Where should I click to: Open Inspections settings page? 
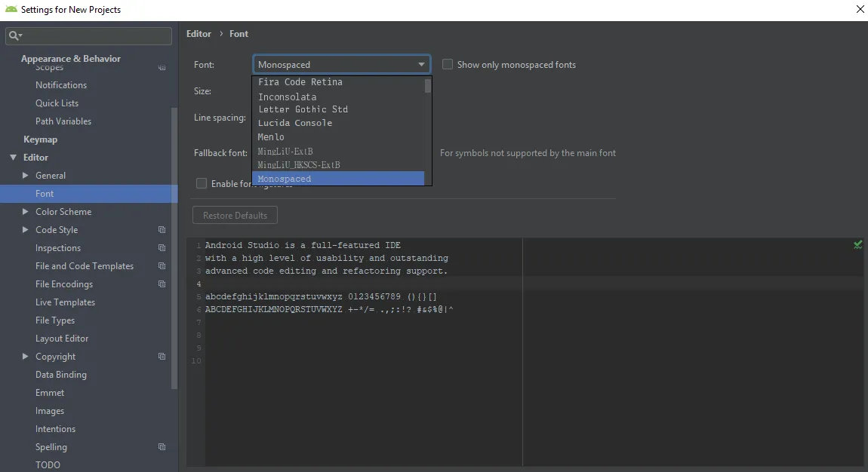pyautogui.click(x=58, y=247)
